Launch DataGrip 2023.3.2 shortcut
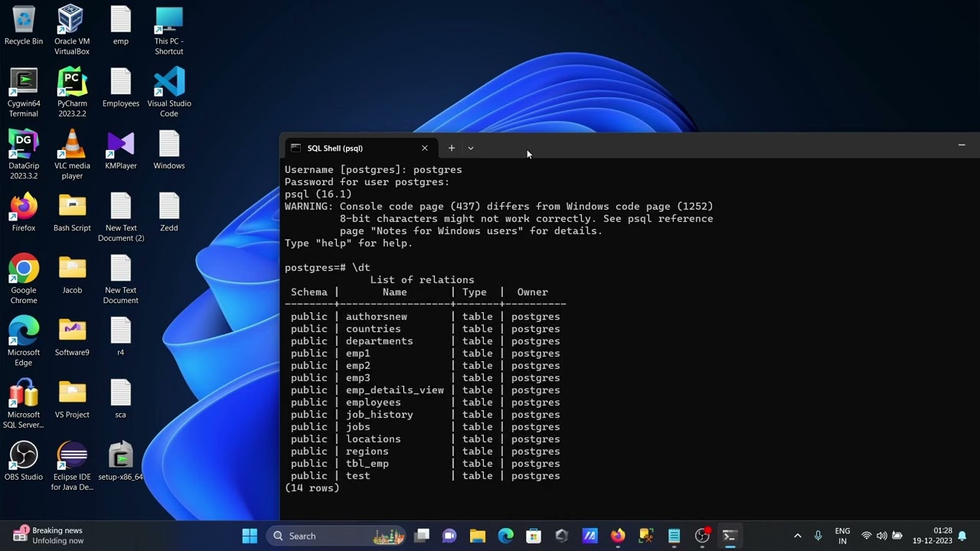The width and height of the screenshot is (980, 551). [24, 155]
